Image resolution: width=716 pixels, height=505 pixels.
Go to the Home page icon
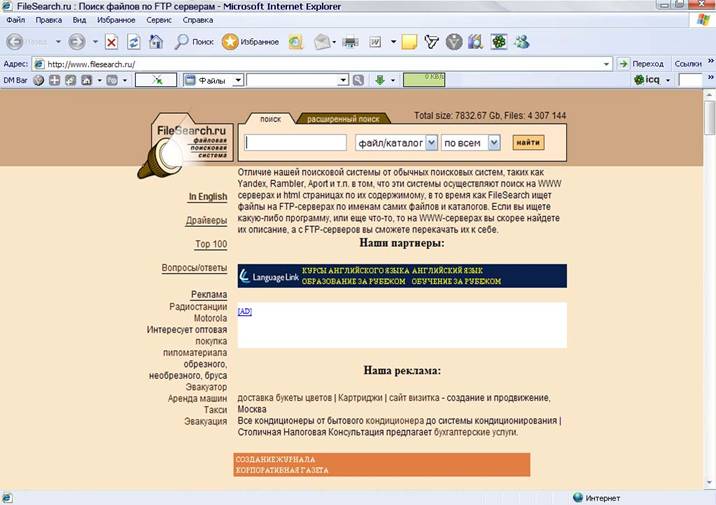[156, 42]
